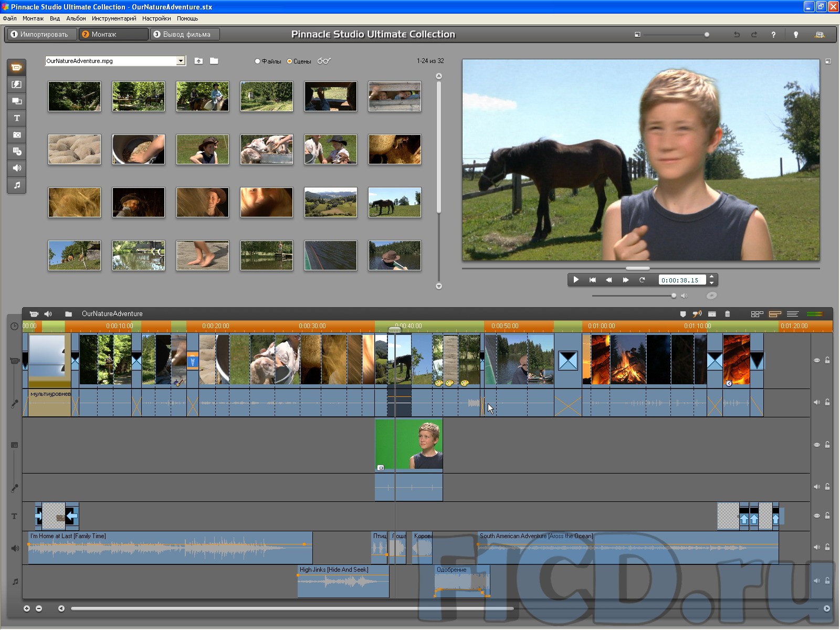This screenshot has height=630, width=840.
Task: Open the audio toolbox on timeline
Action: (48, 313)
